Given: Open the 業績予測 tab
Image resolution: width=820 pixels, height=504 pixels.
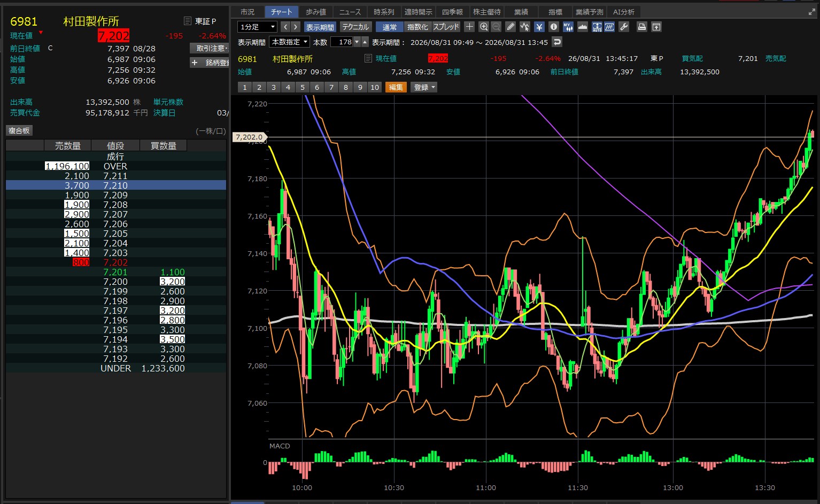Looking at the screenshot, I should click(x=589, y=12).
